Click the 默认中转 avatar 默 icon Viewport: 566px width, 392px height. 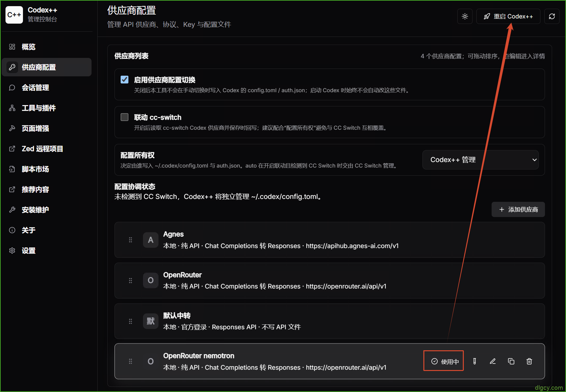(151, 321)
